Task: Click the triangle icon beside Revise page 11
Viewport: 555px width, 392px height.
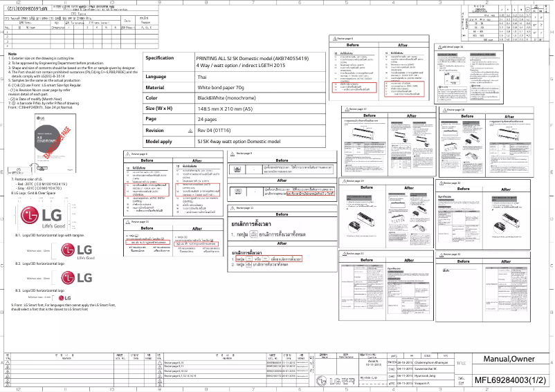Action: coord(231,207)
